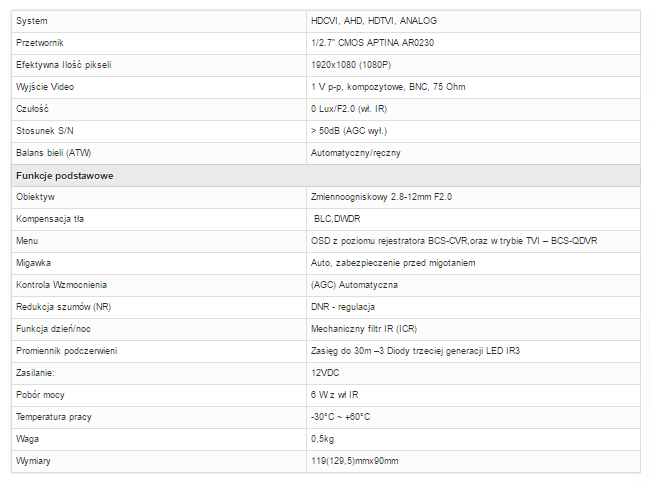Image resolution: width=650 pixels, height=483 pixels.
Task: Click the System row label
Action: [x=32, y=21]
